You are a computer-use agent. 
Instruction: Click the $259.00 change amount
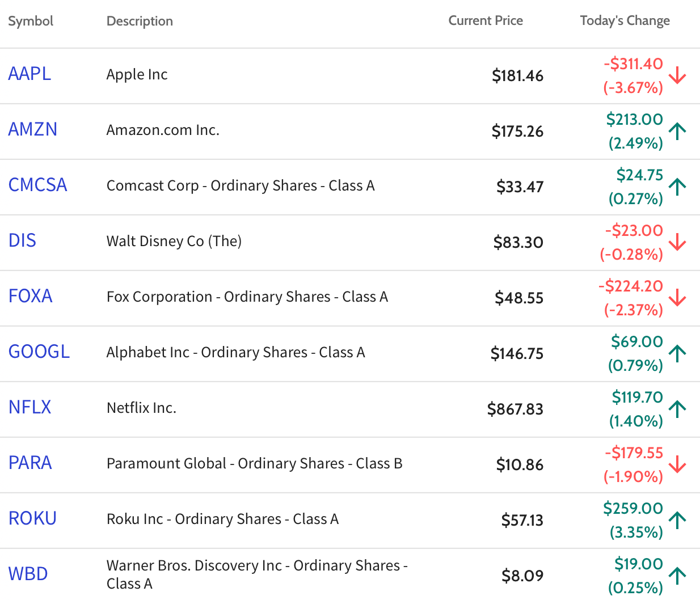point(633,508)
